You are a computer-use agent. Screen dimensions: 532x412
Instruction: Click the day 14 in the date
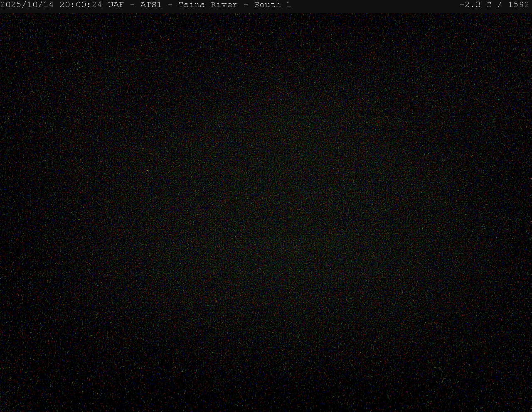48,5
